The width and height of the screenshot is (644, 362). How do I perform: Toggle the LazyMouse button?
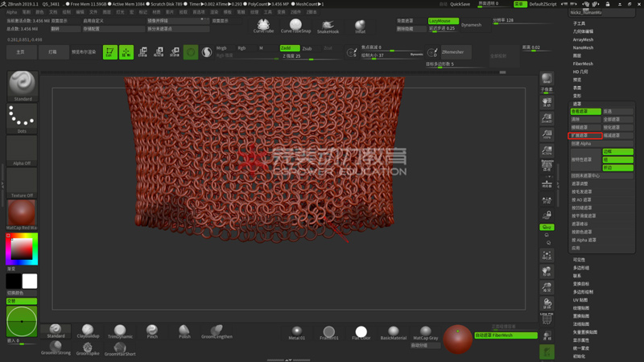click(443, 21)
